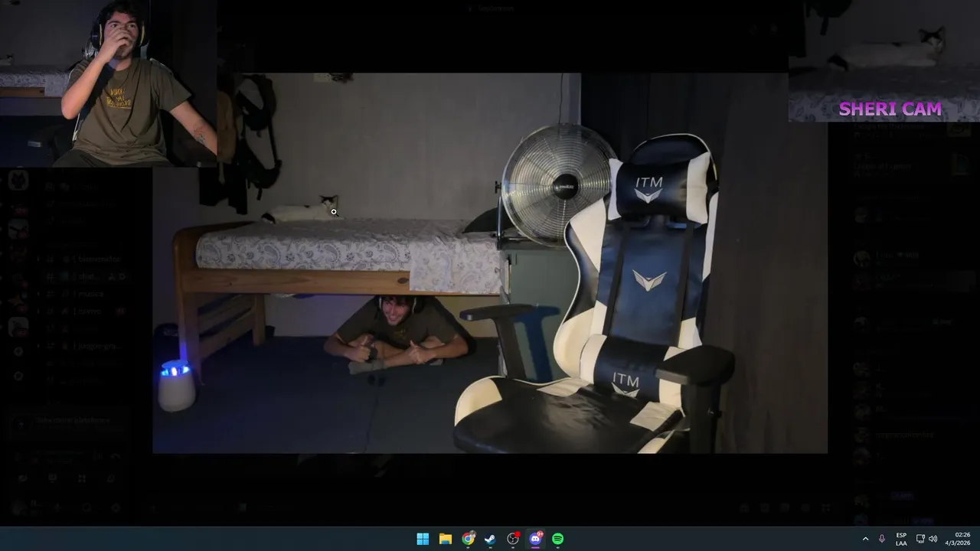Screen dimensions: 980x551
Task: Switch to Discord in the taskbar
Action: pos(535,539)
